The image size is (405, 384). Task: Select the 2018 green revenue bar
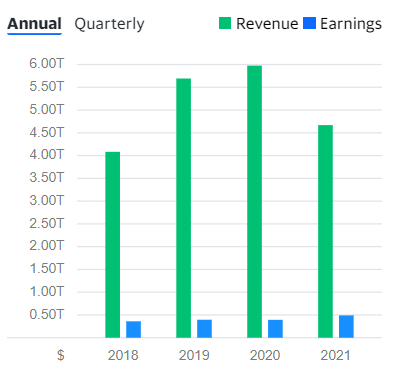(113, 245)
